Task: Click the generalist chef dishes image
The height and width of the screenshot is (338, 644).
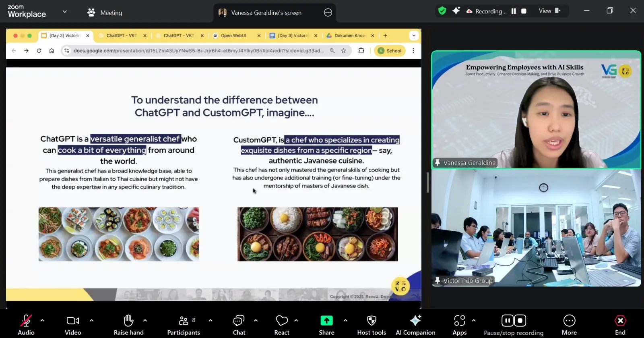Action: point(119,234)
